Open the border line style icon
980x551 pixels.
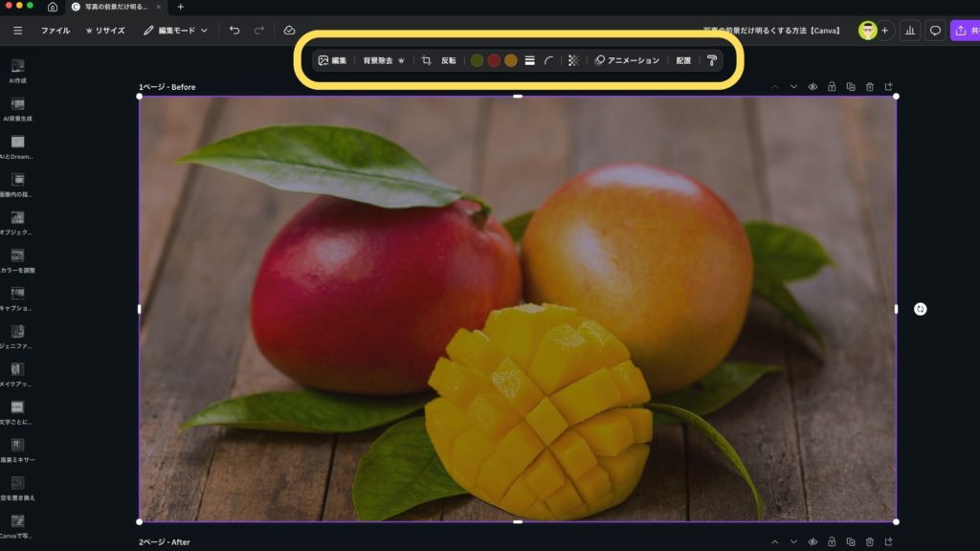[530, 60]
